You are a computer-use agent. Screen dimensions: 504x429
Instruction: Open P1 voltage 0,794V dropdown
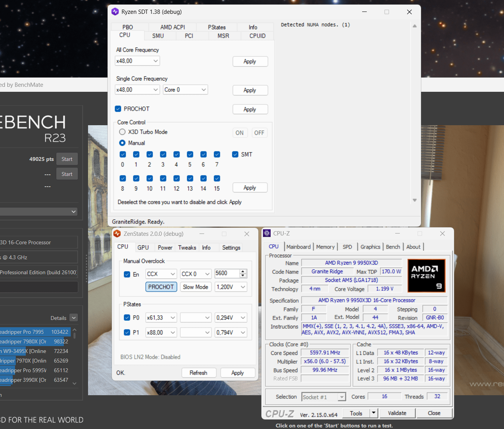231,333
